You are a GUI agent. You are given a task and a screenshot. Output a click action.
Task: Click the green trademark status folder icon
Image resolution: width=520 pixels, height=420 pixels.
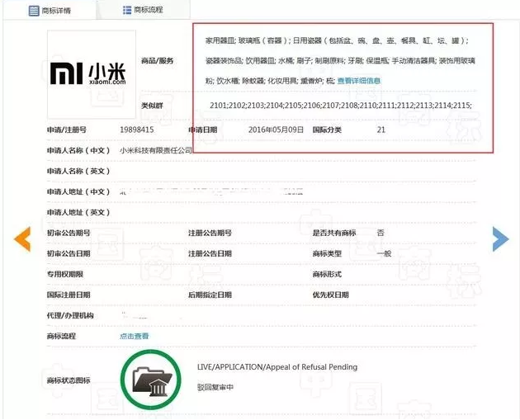point(150,380)
